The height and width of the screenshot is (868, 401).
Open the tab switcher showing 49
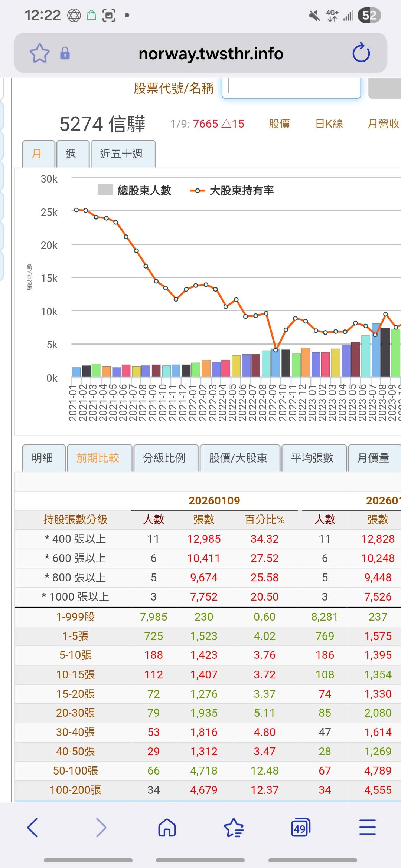tap(300, 828)
